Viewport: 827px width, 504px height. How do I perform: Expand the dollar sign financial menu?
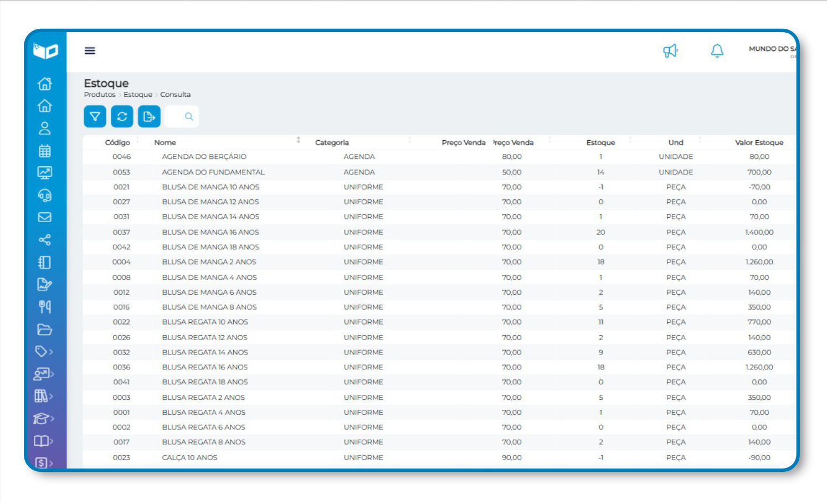(x=44, y=463)
